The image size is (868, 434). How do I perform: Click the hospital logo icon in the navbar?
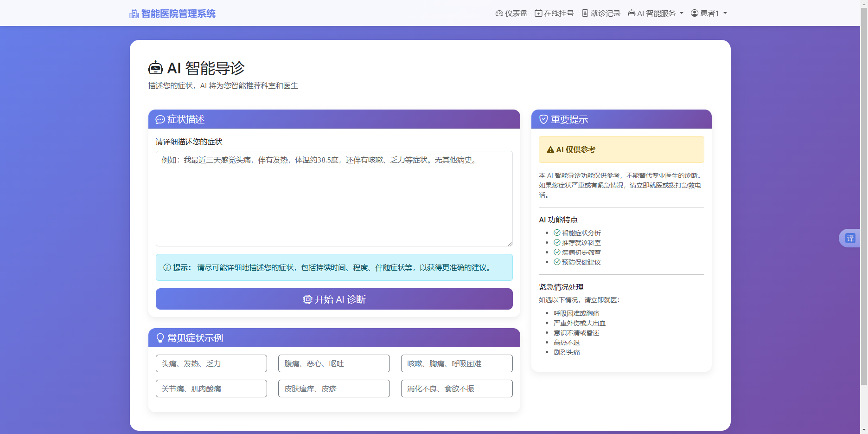point(134,13)
